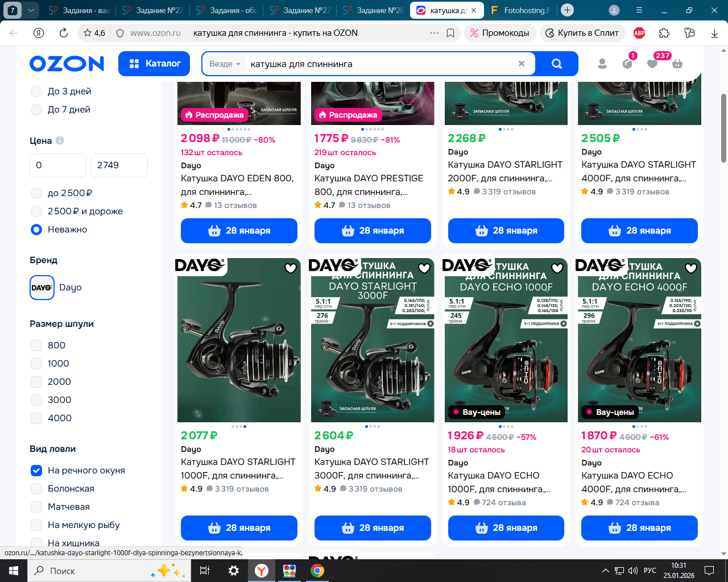Favorite the ECHO 1000F reel

pyautogui.click(x=557, y=268)
